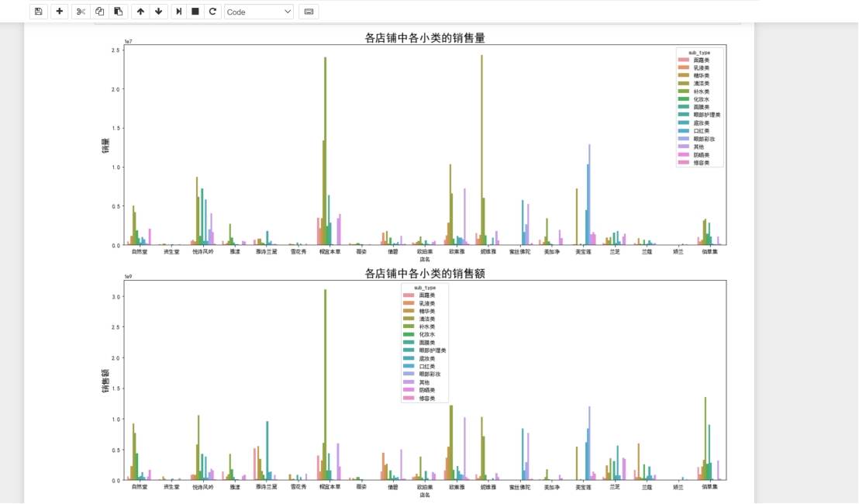Click 美宝莲 label under the lower chart
The height and width of the screenshot is (504, 859).
coord(584,487)
